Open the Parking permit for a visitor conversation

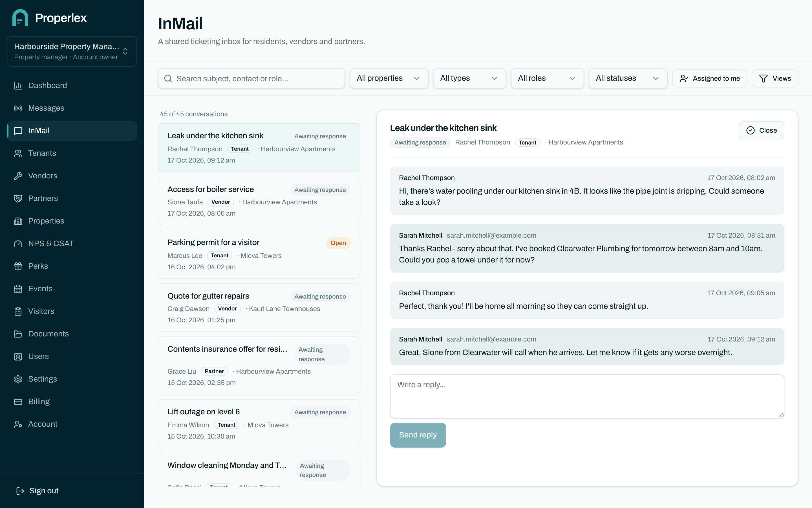tap(259, 254)
